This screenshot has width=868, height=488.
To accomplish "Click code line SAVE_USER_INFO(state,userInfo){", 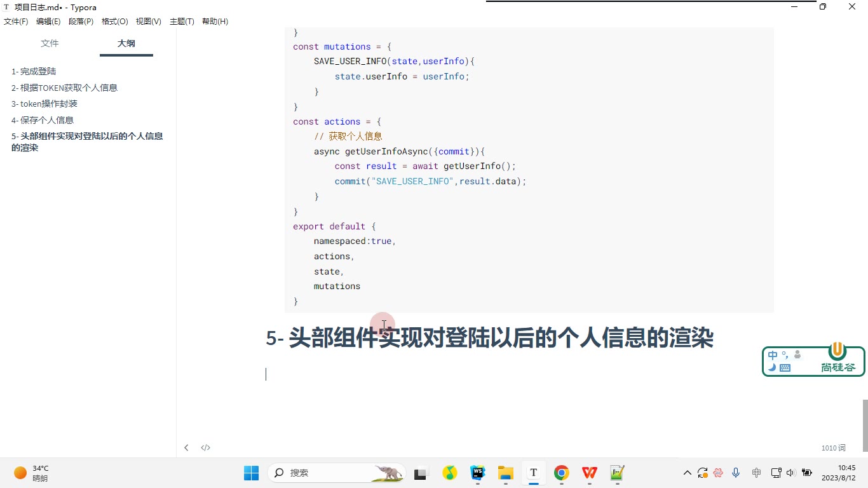I will pyautogui.click(x=394, y=62).
